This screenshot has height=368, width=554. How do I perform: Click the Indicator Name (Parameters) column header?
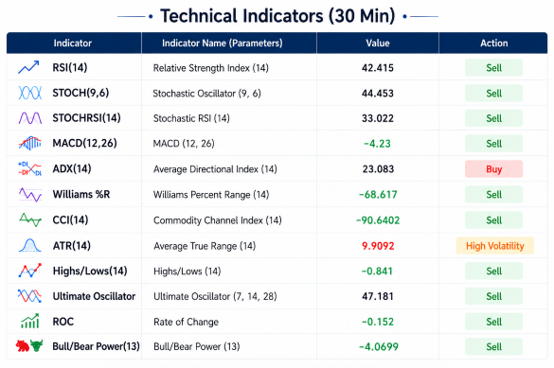pyautogui.click(x=222, y=43)
